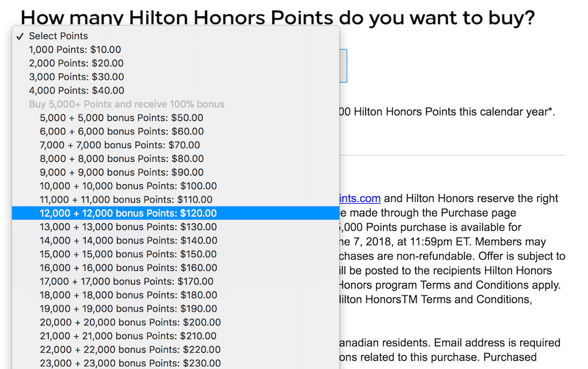Choose 2,000 Points: $20.00 option
Viewport: 588px width, 369px height.
coord(76,63)
